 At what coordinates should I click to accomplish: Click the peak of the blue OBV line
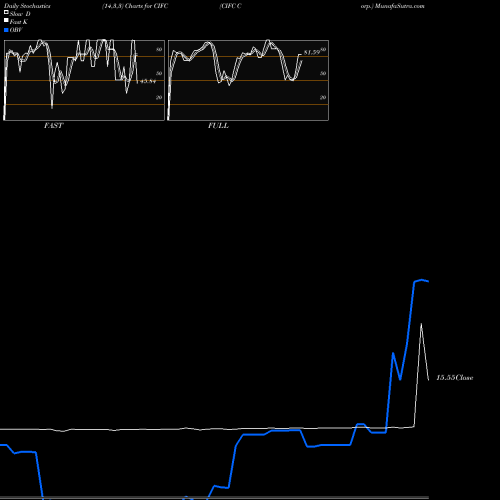tap(422, 280)
